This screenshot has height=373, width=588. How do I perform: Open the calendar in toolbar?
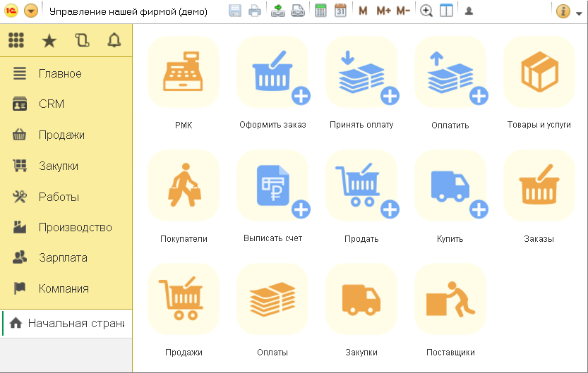340,11
